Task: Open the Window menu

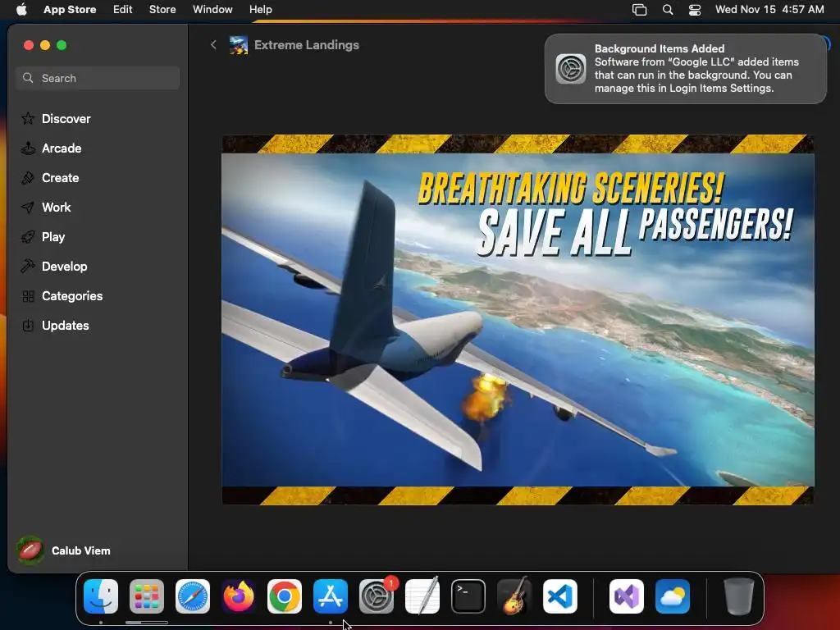Action: pyautogui.click(x=212, y=10)
